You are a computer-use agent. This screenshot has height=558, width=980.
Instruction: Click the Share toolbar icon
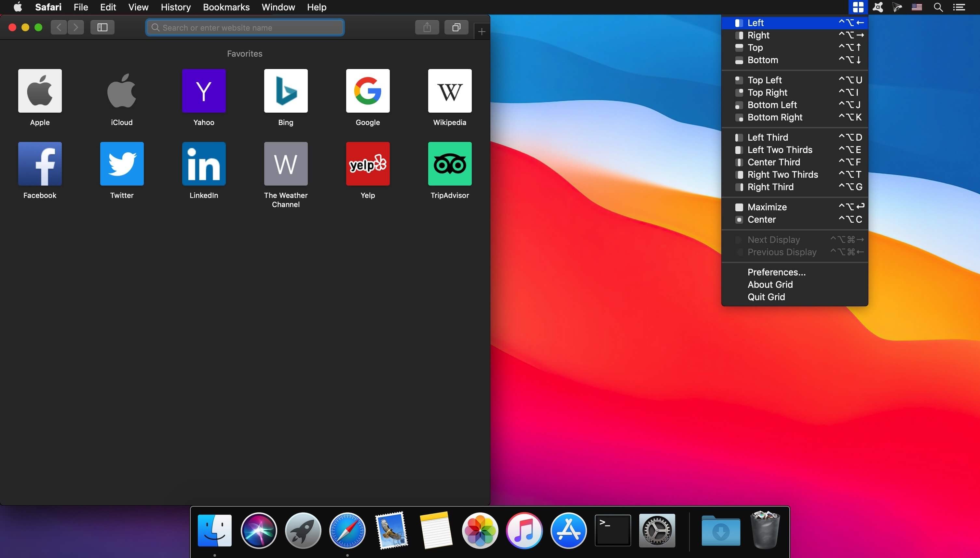click(427, 27)
